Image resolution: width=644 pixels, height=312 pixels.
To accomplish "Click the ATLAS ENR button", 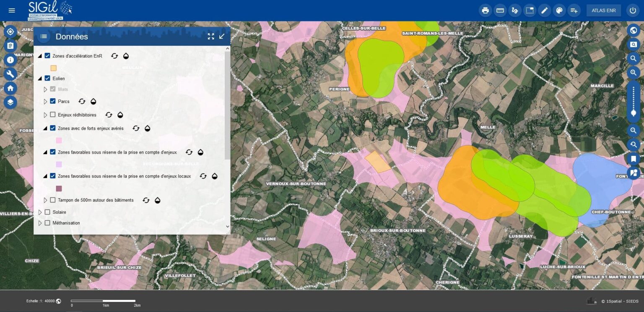I will [x=603, y=10].
